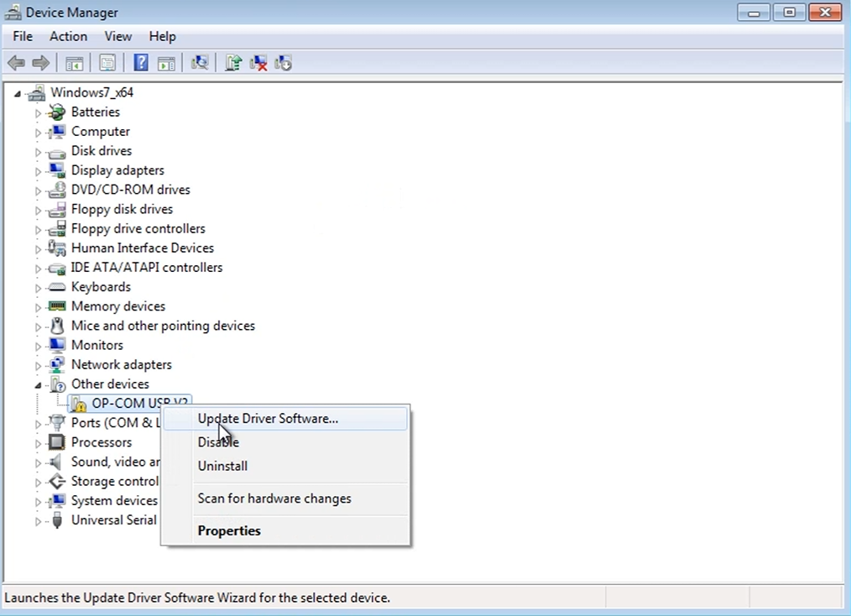The image size is (851, 616).
Task: Expand the IDE ATA/ATAPI controllers node
Action: (x=38, y=269)
